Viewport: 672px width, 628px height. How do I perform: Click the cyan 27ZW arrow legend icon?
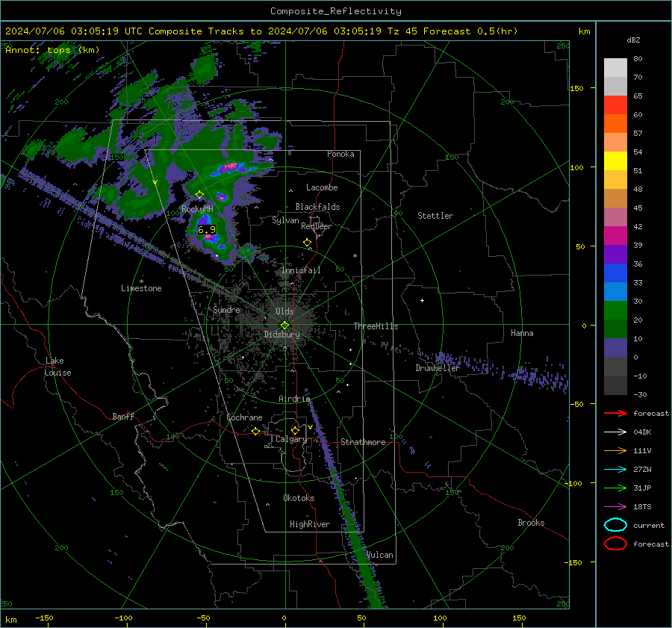pos(615,470)
